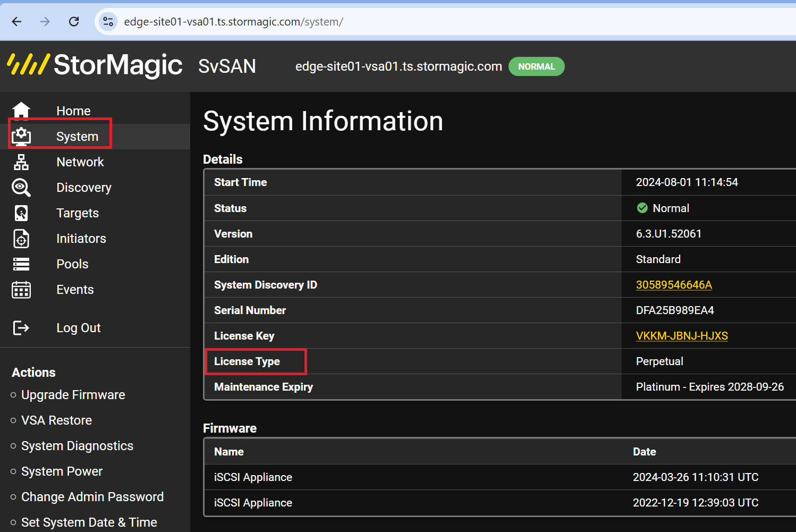Open site information icon in address bar

click(108, 22)
